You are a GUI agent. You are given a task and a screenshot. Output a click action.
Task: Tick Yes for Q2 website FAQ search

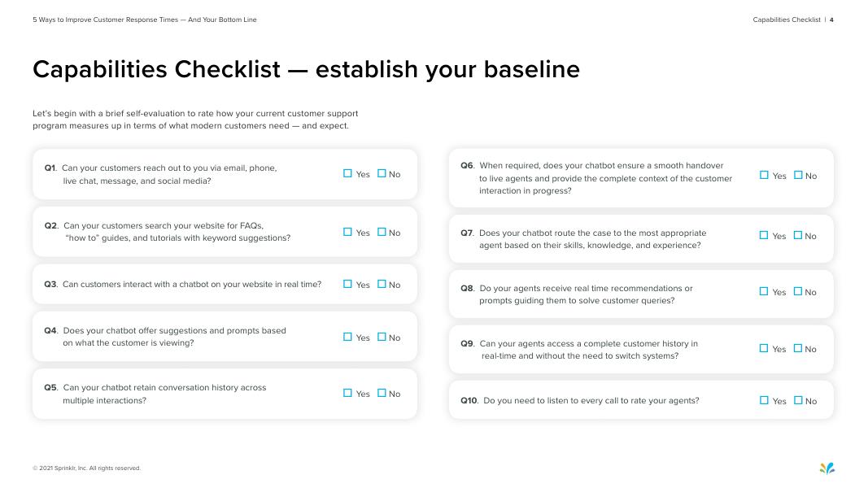click(348, 232)
